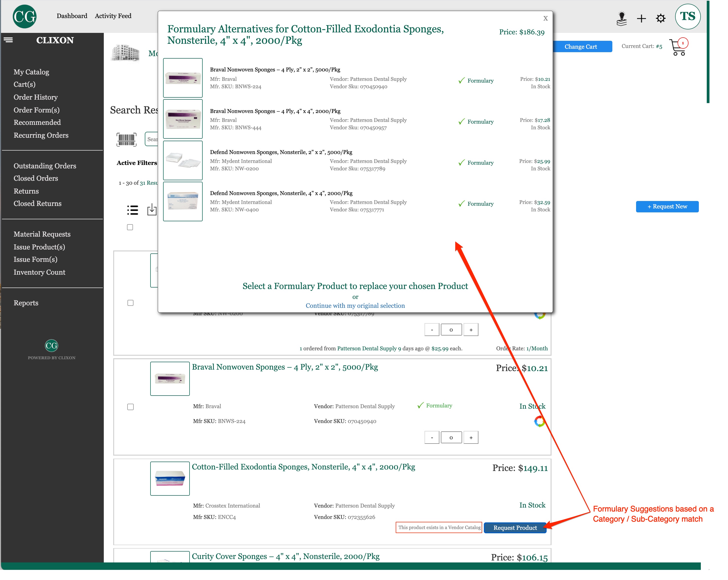Screen dimensions: 728x580
Task: Click the Request Product button
Action: (x=514, y=528)
